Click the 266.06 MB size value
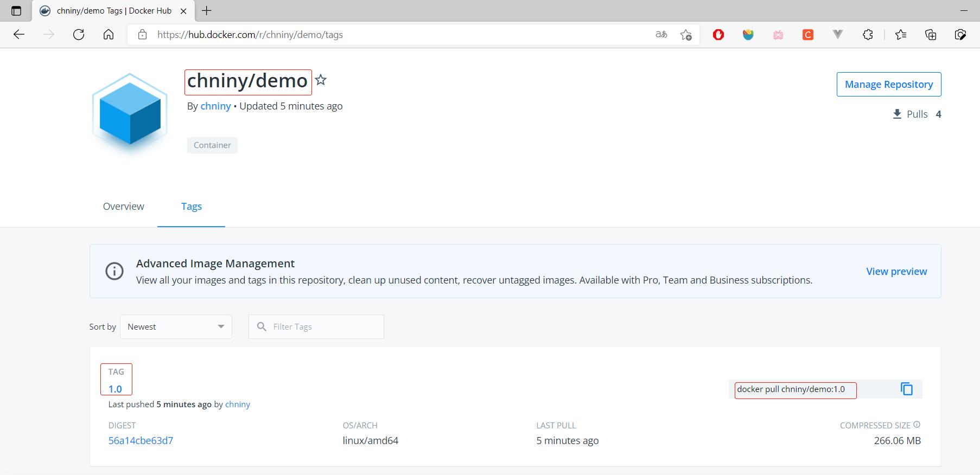This screenshot has width=980, height=475. point(898,440)
